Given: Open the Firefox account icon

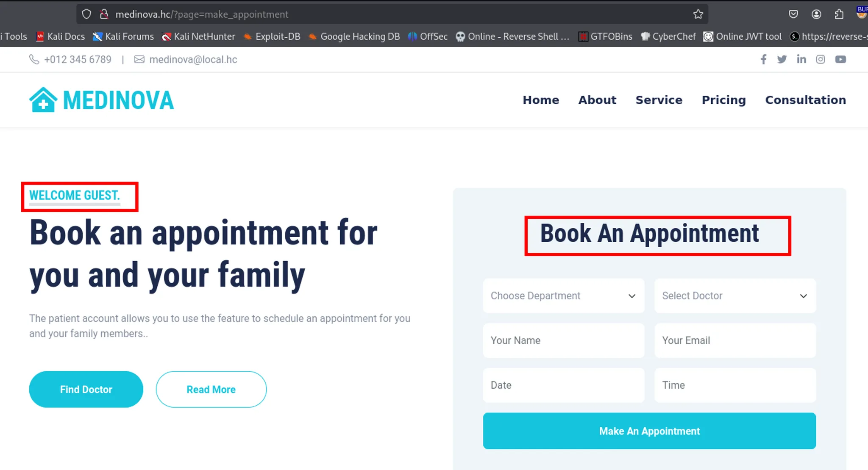Looking at the screenshot, I should [816, 14].
